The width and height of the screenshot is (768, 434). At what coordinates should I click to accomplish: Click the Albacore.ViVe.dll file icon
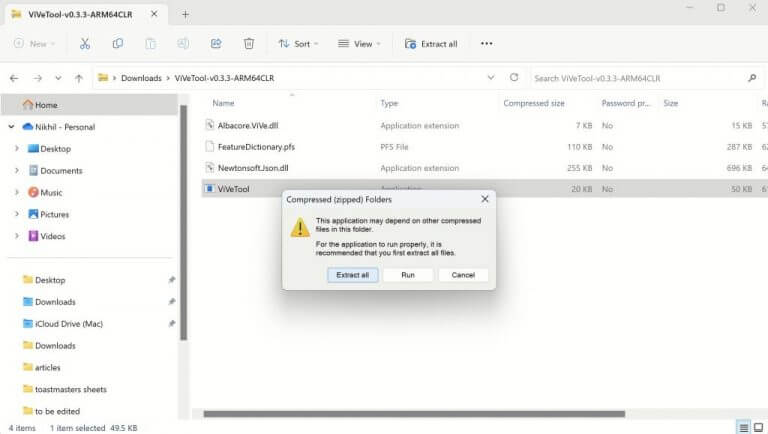coord(210,125)
